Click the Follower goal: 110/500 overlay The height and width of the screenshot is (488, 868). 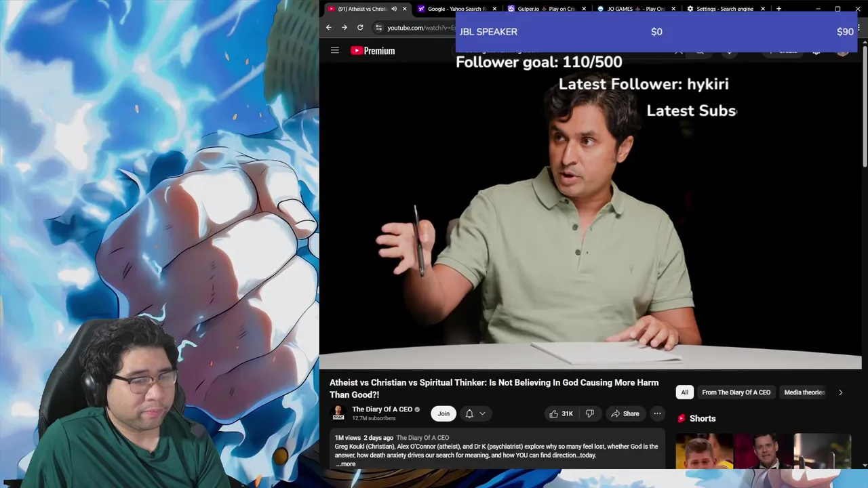539,62
